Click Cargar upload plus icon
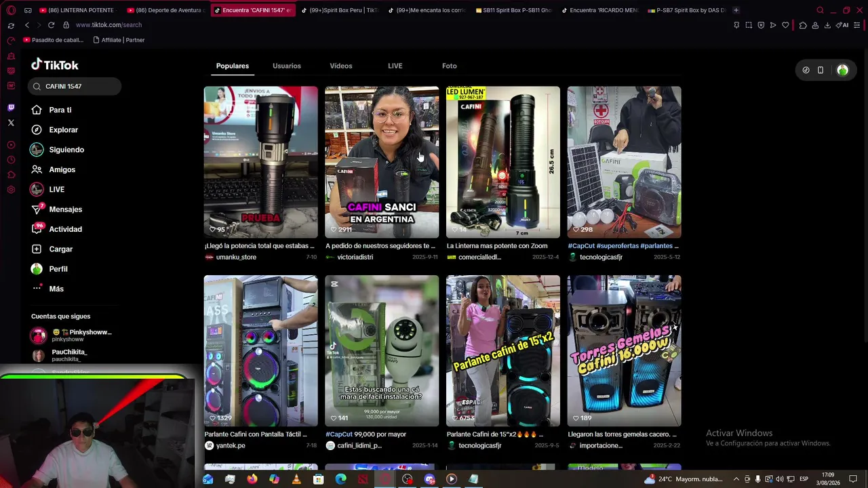The width and height of the screenshot is (868, 488). 37,249
